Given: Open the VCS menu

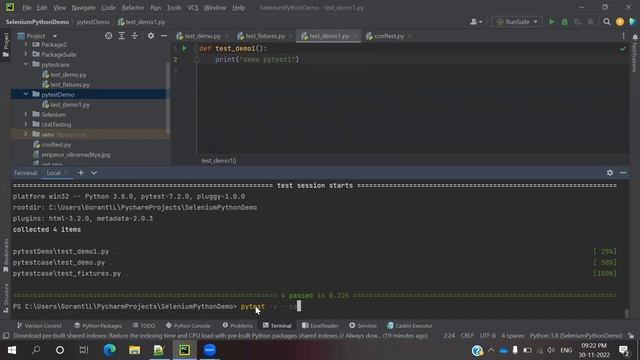Looking at the screenshot, I should click(193, 8).
